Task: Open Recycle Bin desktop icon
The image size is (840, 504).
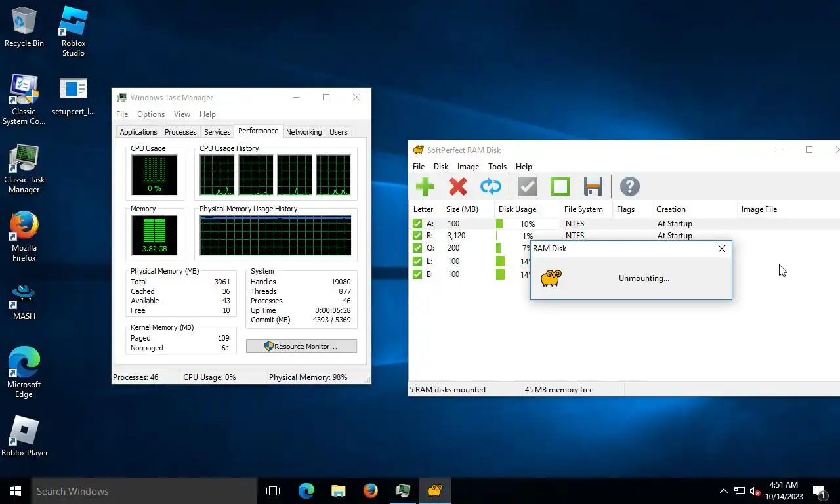Action: coord(24,27)
